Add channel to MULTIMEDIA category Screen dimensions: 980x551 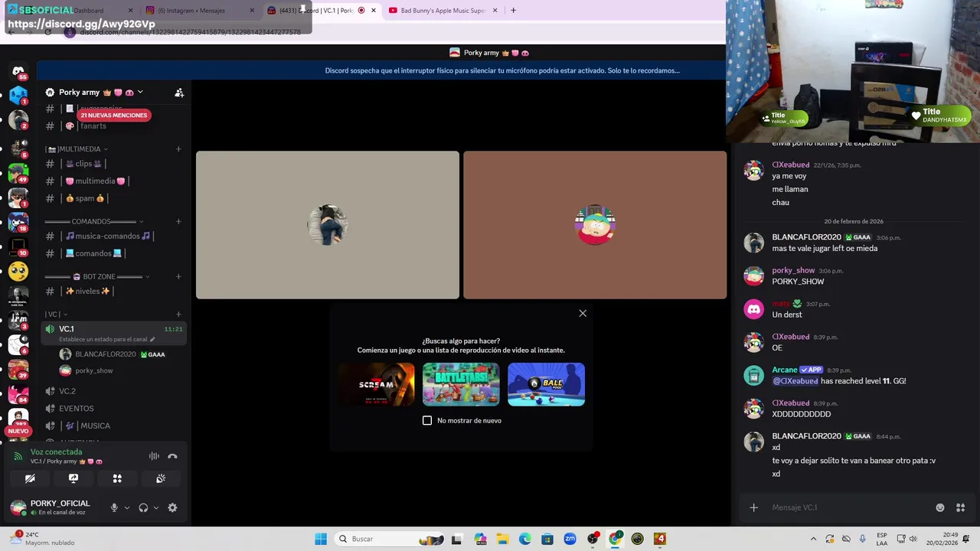click(178, 149)
